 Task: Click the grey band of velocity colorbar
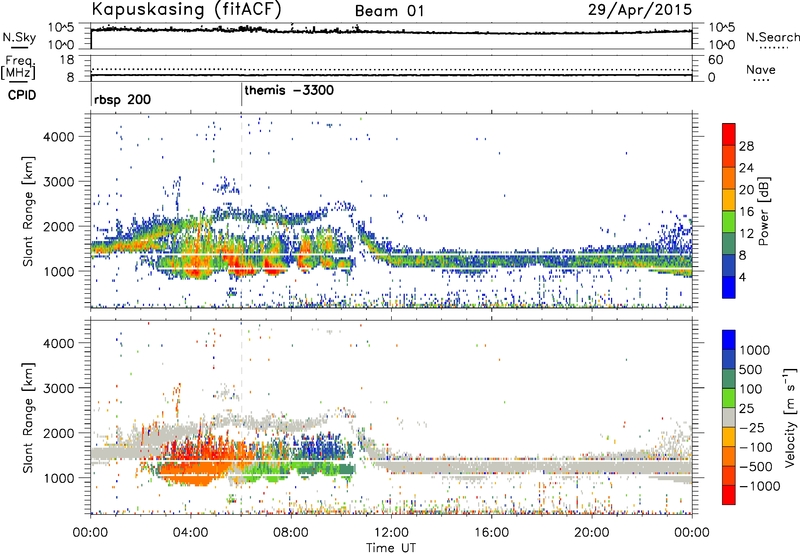click(729, 417)
